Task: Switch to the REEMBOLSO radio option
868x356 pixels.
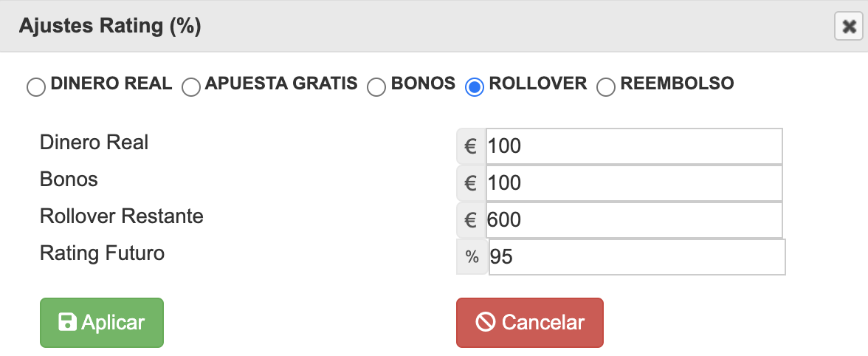Action: (606, 88)
